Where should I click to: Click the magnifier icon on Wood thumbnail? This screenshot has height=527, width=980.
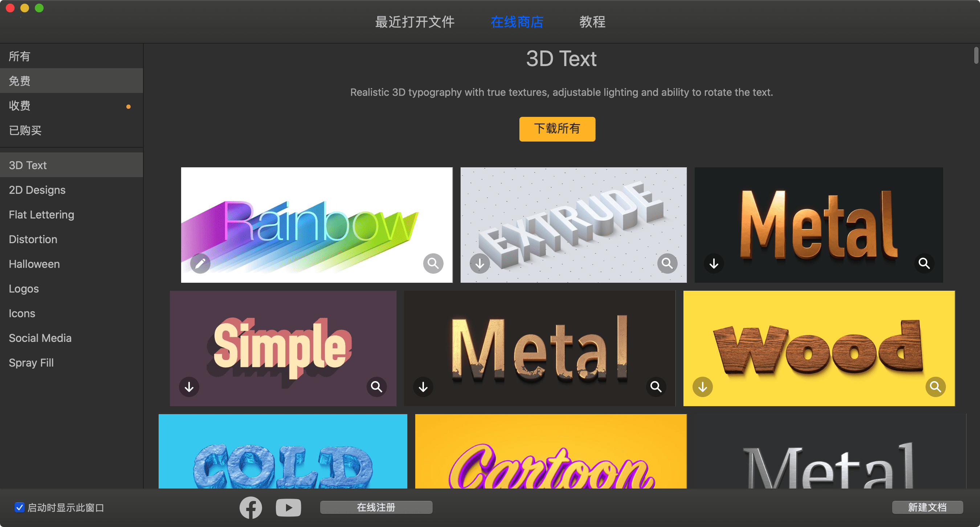pyautogui.click(x=935, y=387)
